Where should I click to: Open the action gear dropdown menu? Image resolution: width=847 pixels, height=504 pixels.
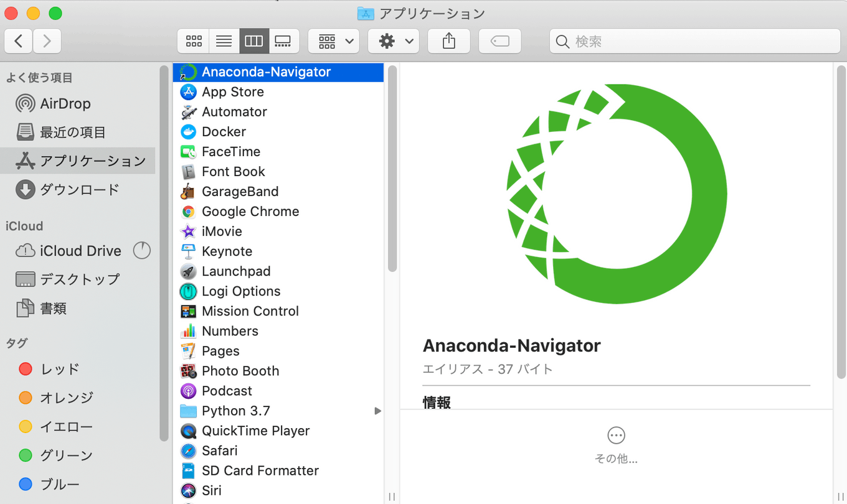[x=393, y=40]
